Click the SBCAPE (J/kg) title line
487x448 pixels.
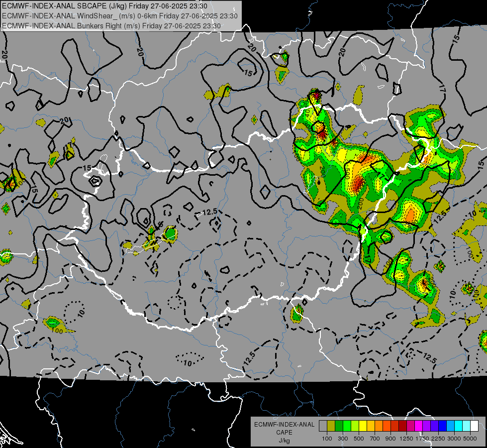pos(104,6)
